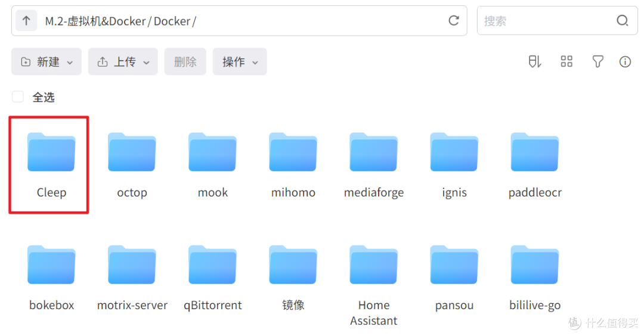Navigate to M.2-虚拟机&Docker breadcrumb
This screenshot has width=644, height=336.
click(95, 21)
